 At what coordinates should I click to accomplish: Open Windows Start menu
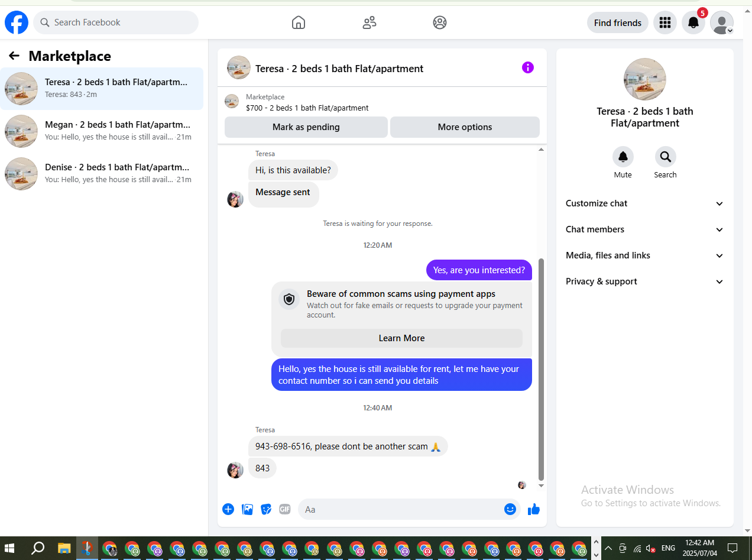pyautogui.click(x=10, y=548)
